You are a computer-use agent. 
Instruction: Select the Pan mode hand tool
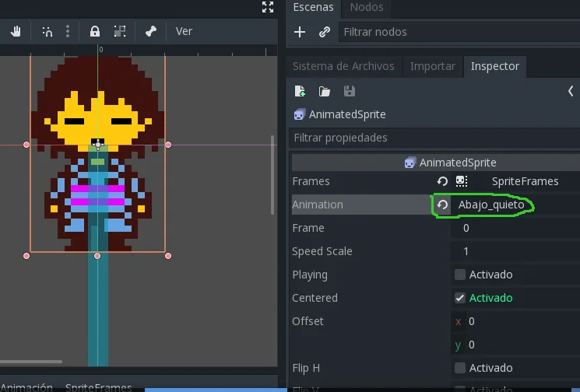tap(16, 31)
